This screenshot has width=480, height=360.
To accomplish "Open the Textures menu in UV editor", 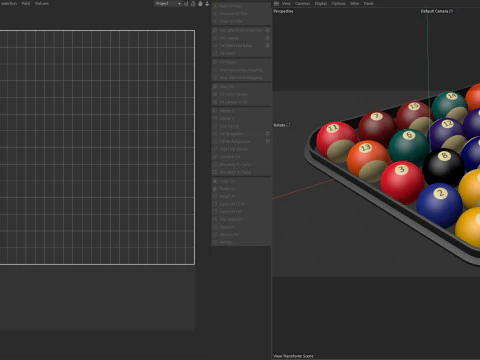I will click(x=42, y=3).
